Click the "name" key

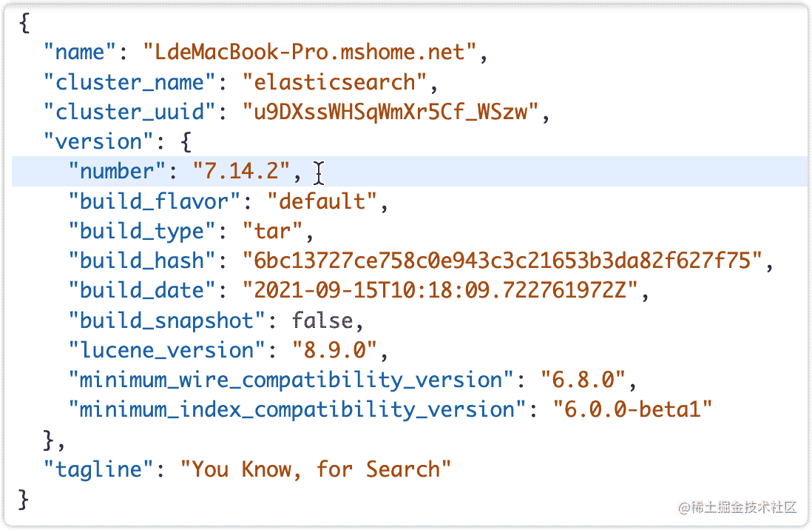(x=81, y=53)
